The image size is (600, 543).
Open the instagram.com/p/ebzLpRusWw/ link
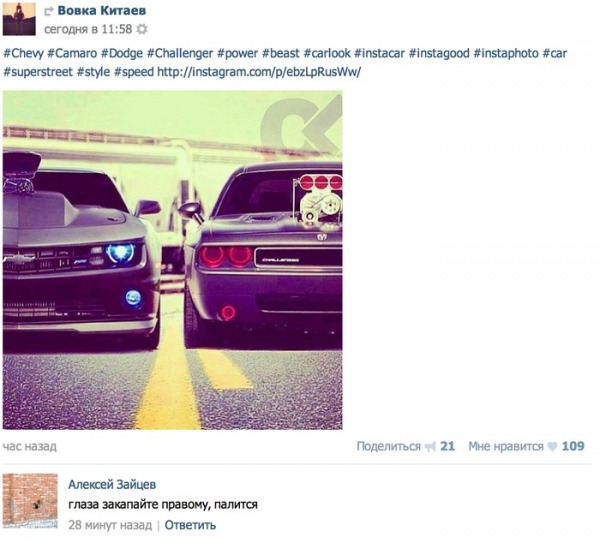[x=259, y=72]
